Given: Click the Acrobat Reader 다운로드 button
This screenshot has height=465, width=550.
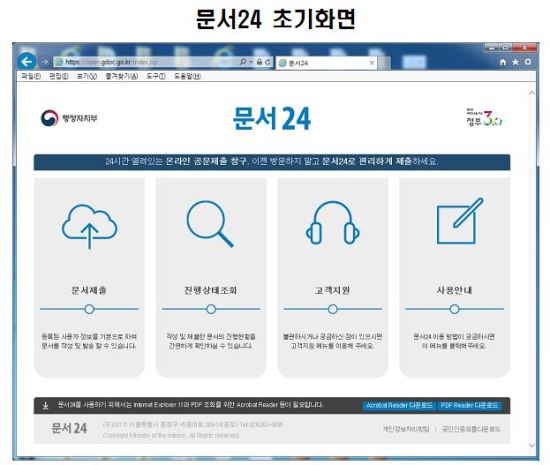Looking at the screenshot, I should point(399,405).
